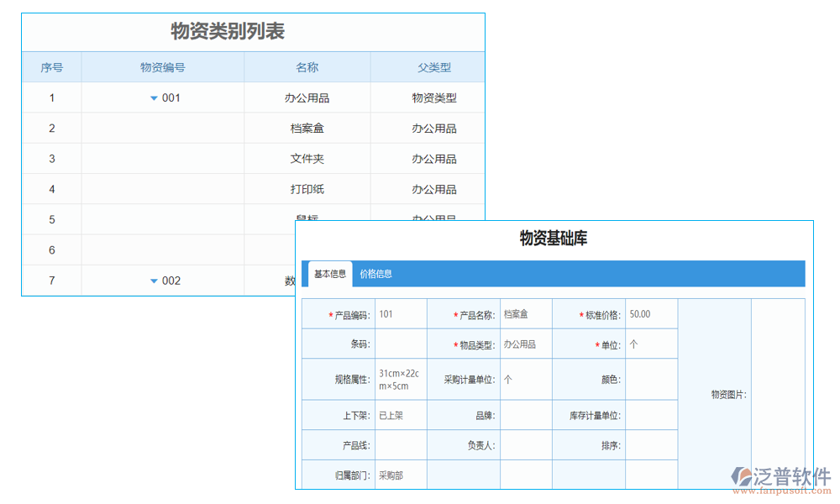Edit the 产品编码 field showing 101
Viewport: 840px width, 504px height.
pyautogui.click(x=401, y=312)
